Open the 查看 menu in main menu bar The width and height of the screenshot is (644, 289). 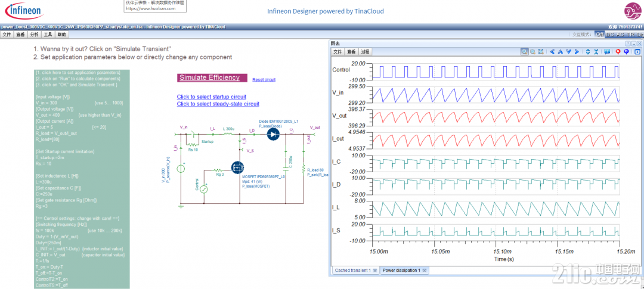click(x=20, y=35)
